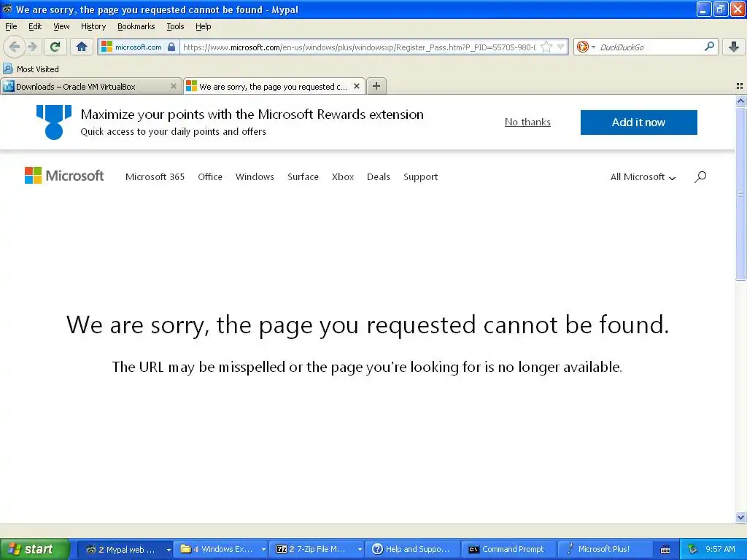Open the Bookmarks menu

[136, 26]
